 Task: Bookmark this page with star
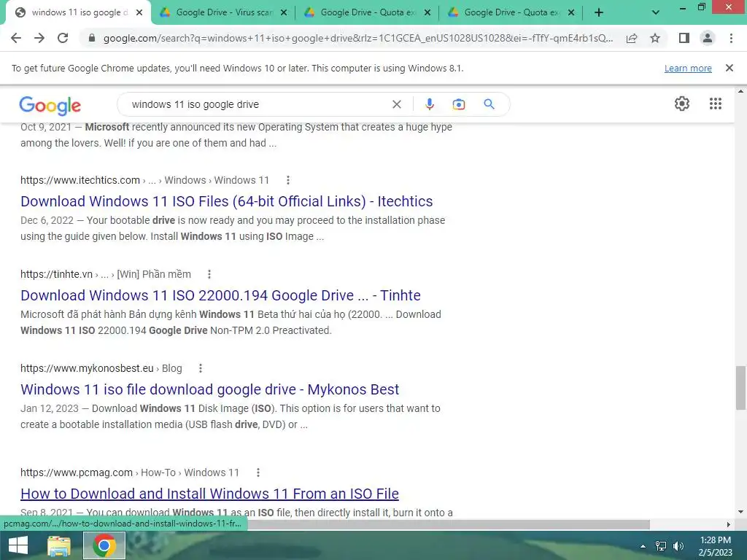point(655,38)
